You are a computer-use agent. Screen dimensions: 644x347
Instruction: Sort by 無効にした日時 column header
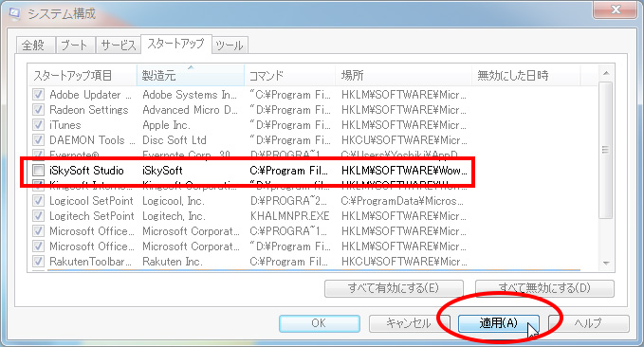(526, 76)
